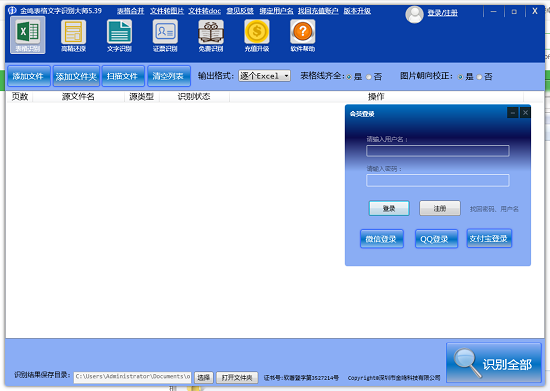The image size is (550, 391).
Task: Open the 版本升级 menu item
Action: click(x=357, y=11)
